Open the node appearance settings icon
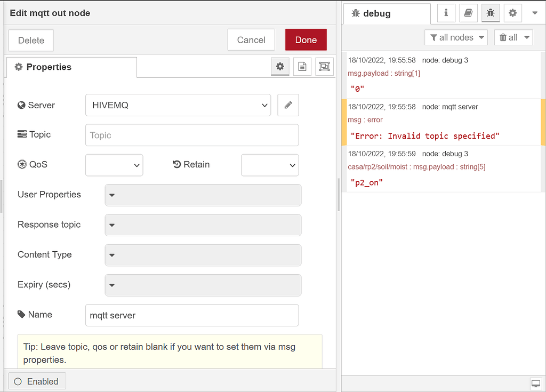546x392 pixels. pos(324,66)
